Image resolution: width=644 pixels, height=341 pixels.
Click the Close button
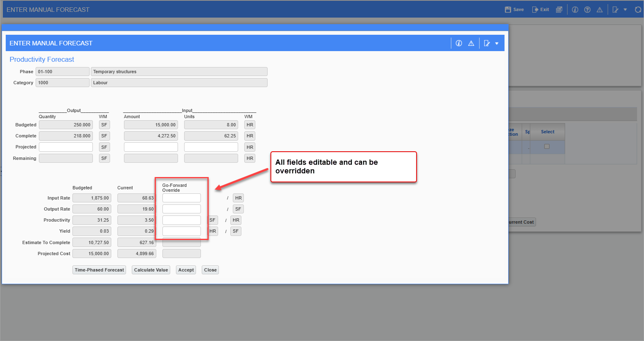pyautogui.click(x=210, y=270)
